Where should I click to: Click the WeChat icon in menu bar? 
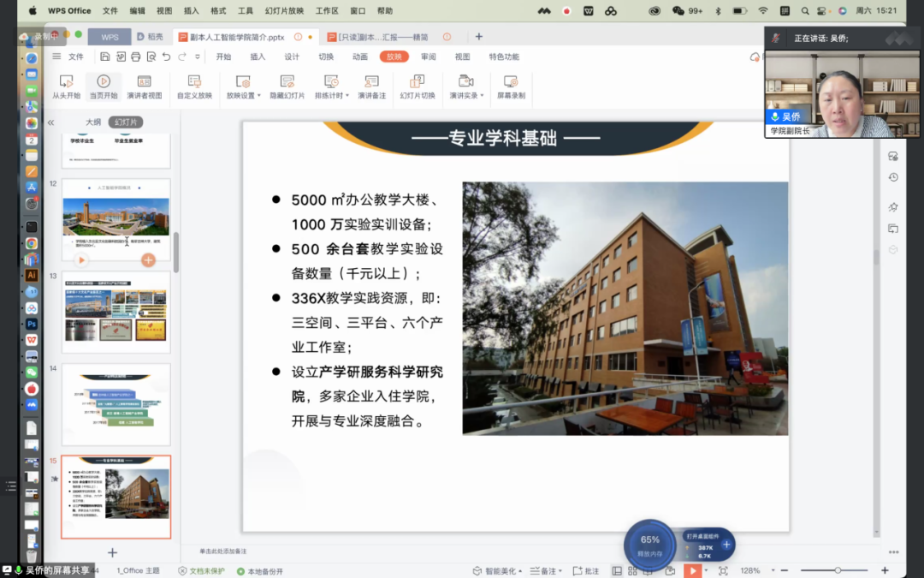pos(678,10)
